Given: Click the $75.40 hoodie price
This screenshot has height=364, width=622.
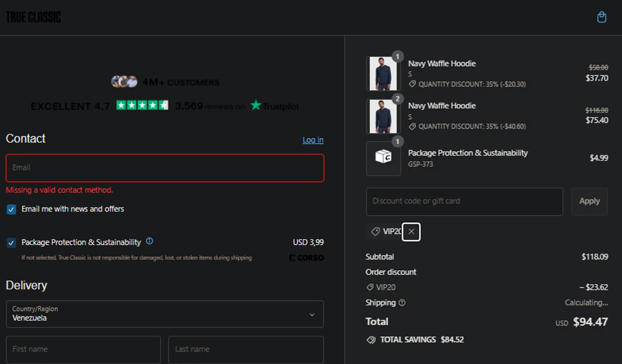Looking at the screenshot, I should point(597,121).
